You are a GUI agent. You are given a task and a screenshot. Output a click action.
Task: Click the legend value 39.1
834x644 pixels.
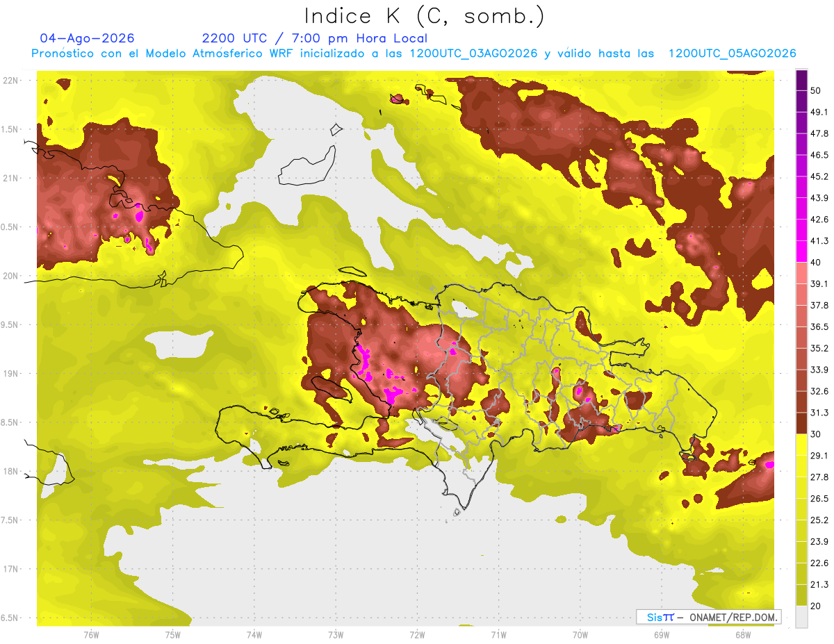(x=819, y=284)
